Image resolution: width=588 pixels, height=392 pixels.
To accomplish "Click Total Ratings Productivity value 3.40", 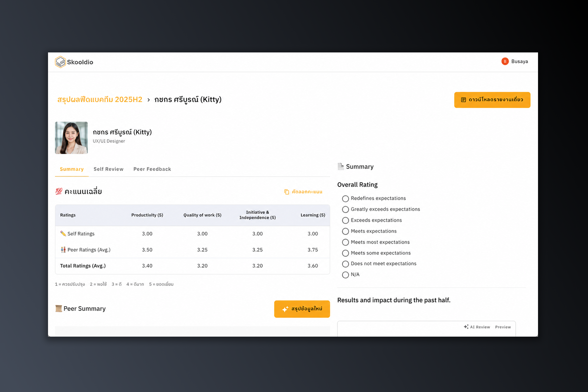I will pyautogui.click(x=147, y=266).
